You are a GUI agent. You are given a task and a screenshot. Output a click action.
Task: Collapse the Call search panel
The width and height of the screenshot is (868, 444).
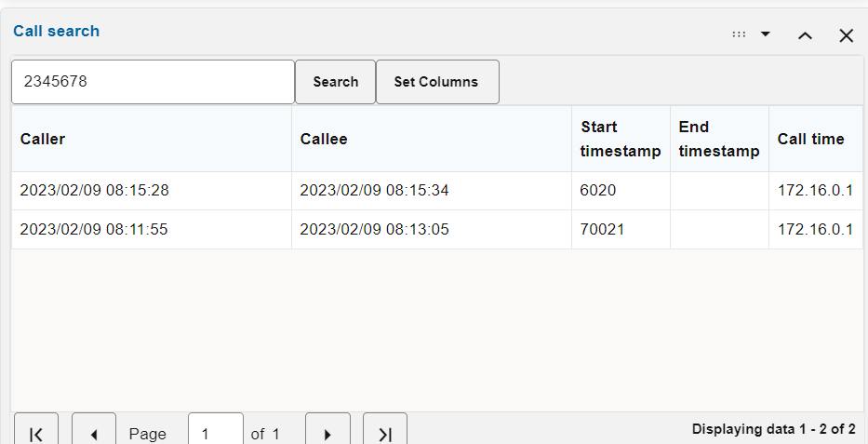(x=806, y=35)
